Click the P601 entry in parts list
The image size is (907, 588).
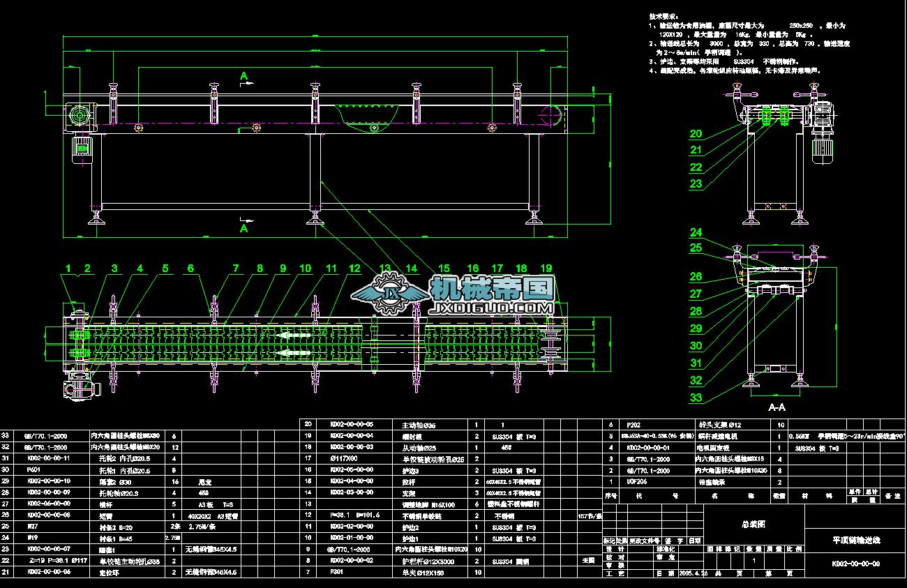[x=33, y=469]
